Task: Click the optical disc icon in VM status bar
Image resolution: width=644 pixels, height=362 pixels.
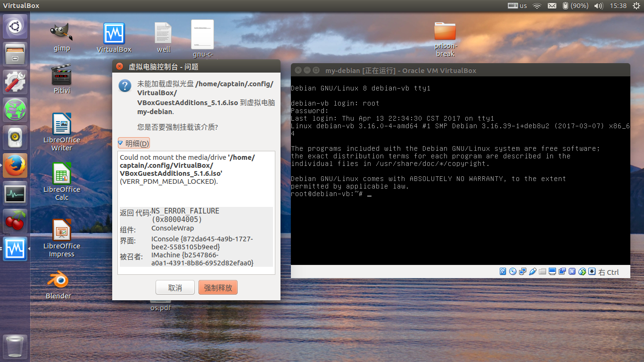Action: pyautogui.click(x=512, y=271)
